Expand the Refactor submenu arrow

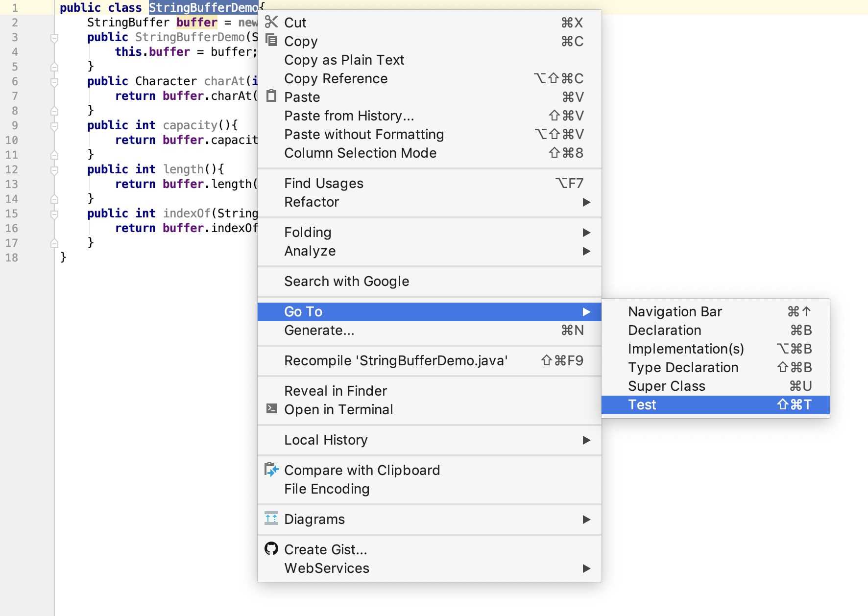coord(586,202)
